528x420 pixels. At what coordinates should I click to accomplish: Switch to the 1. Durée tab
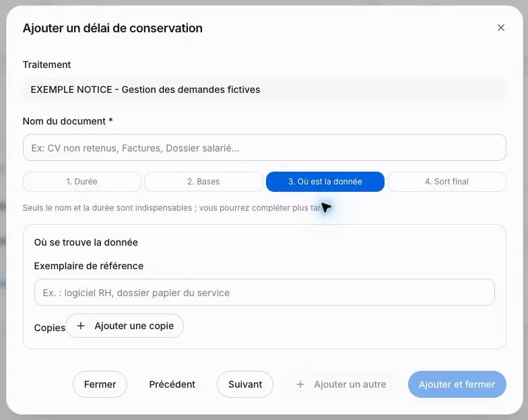pyautogui.click(x=82, y=182)
